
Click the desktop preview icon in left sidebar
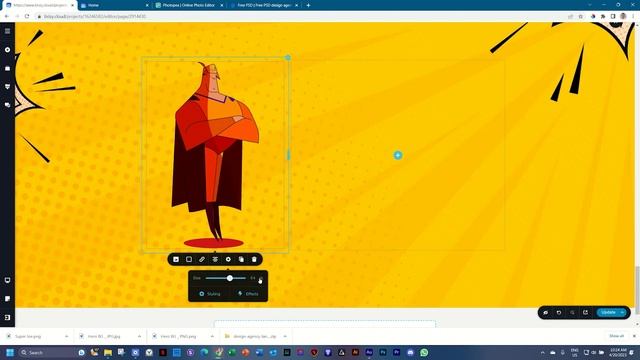7,280
